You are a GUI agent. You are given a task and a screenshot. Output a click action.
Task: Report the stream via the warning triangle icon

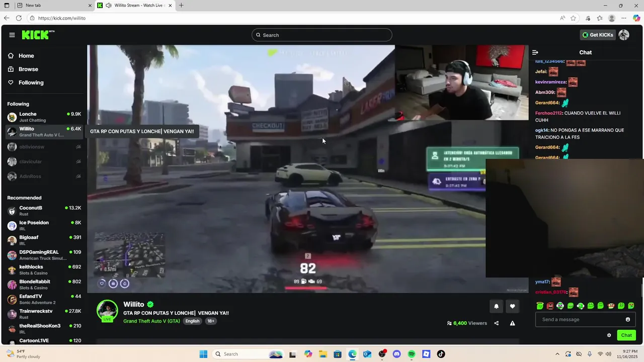[512, 323]
